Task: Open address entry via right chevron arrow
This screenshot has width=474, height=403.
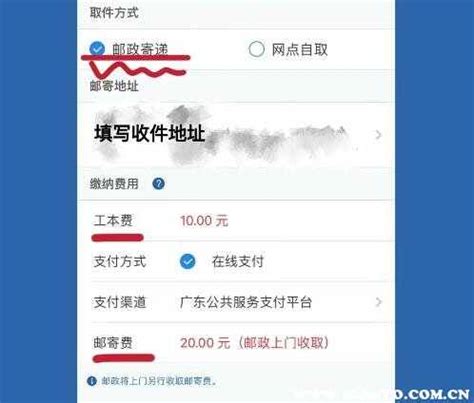Action: [378, 135]
